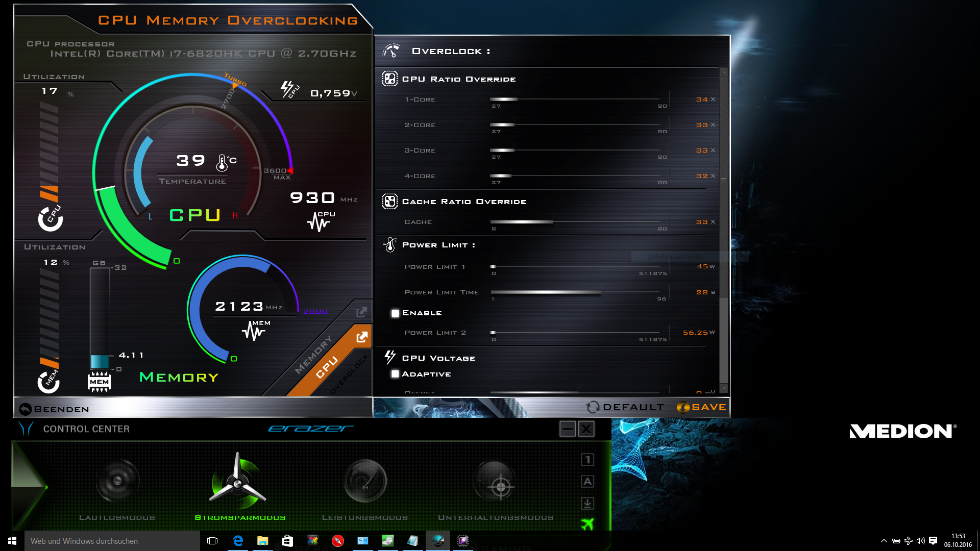The width and height of the screenshot is (980, 551).
Task: Enable the Power Limit checkbox
Action: 395,313
